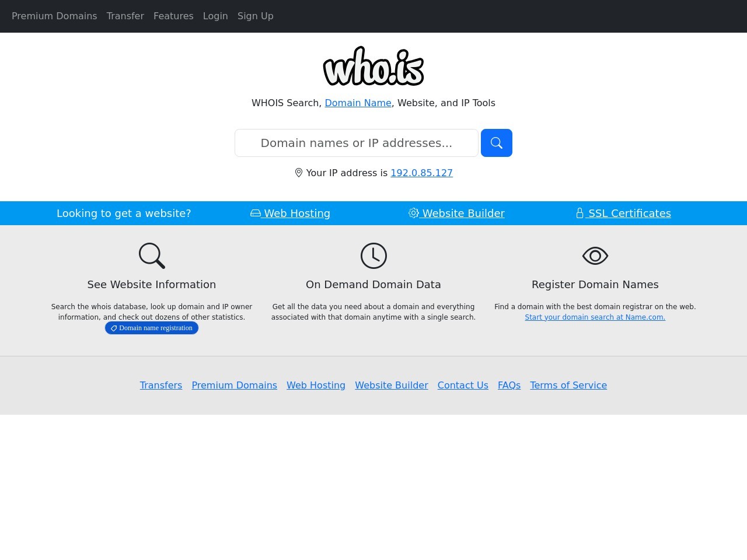
Task: Click the Web Hosting drive icon
Action: pyautogui.click(x=256, y=213)
